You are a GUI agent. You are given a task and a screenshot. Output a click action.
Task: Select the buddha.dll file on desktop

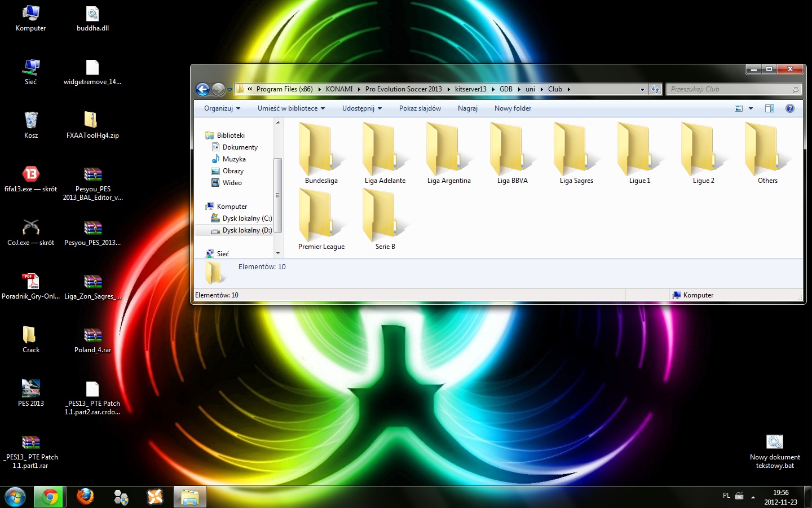pos(92,18)
